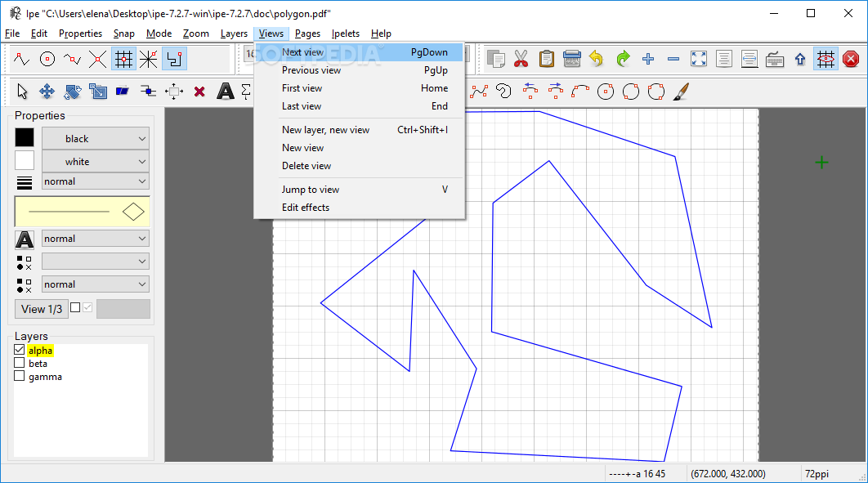Image resolution: width=868 pixels, height=483 pixels.
Task: Open the stroke color black dropdown
Action: click(x=96, y=138)
